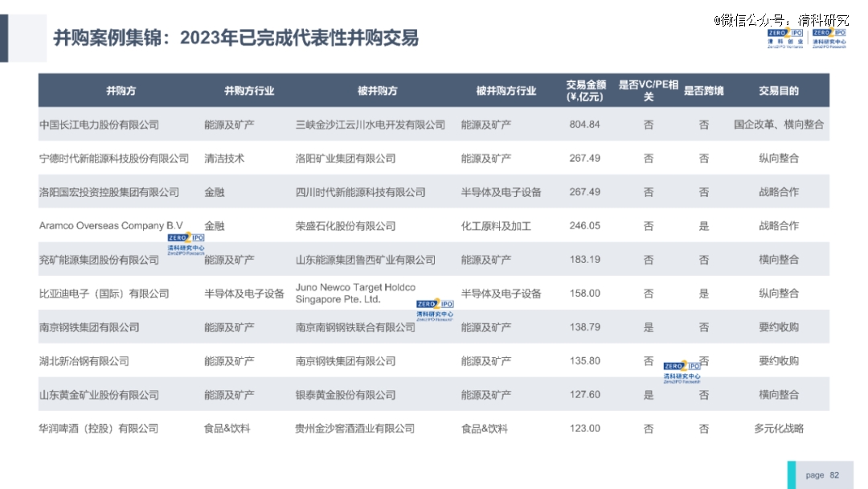Image resolution: width=868 pixels, height=489 pixels.
Task: Click the 清洁技术 industry cell
Action: point(224,158)
